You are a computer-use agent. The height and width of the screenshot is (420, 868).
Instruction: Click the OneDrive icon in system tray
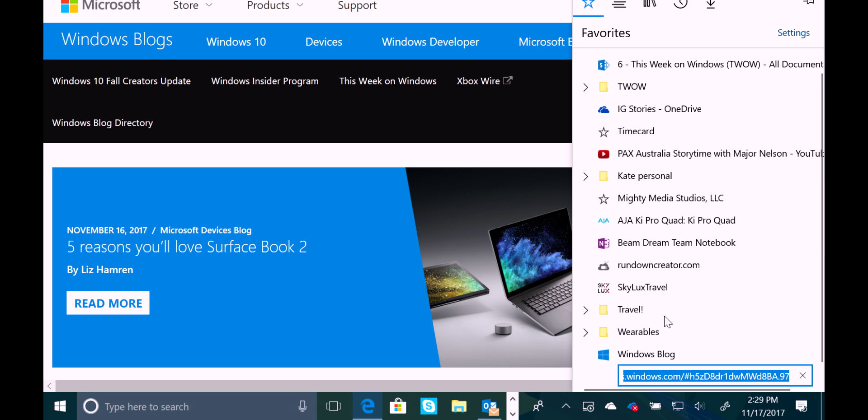click(610, 406)
